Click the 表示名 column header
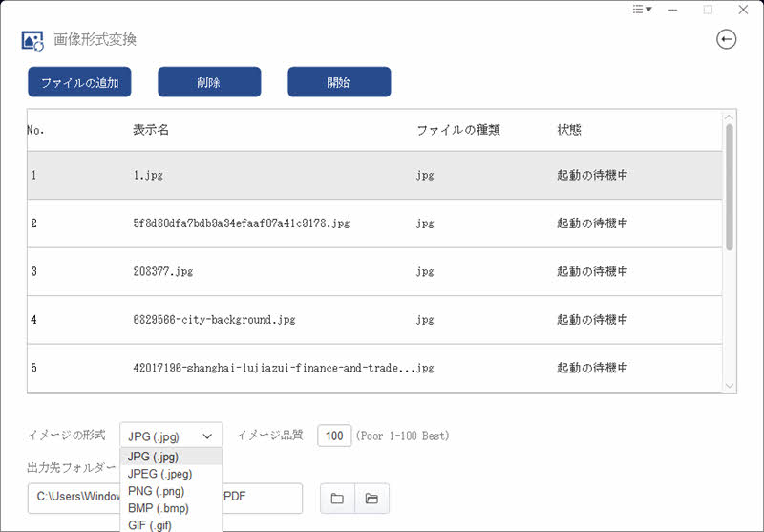This screenshot has height=532, width=764. coord(151,130)
